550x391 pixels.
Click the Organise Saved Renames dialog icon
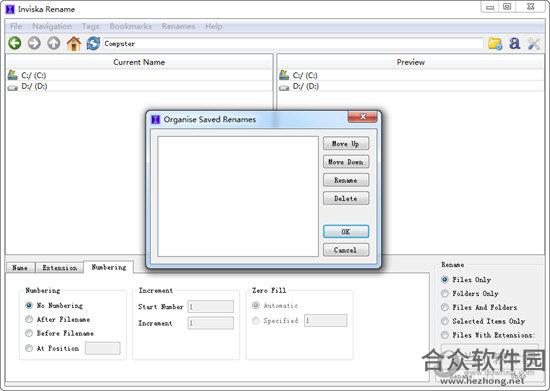click(155, 120)
